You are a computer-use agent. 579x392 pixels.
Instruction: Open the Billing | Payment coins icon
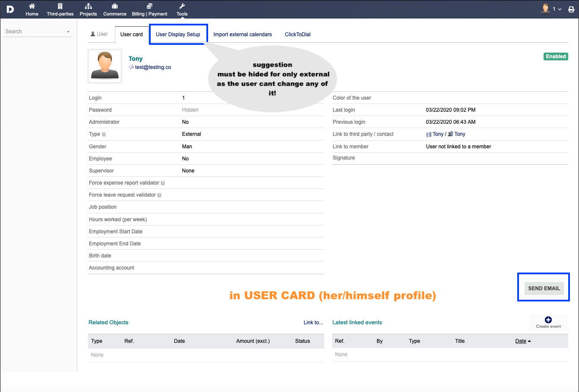tap(149, 6)
